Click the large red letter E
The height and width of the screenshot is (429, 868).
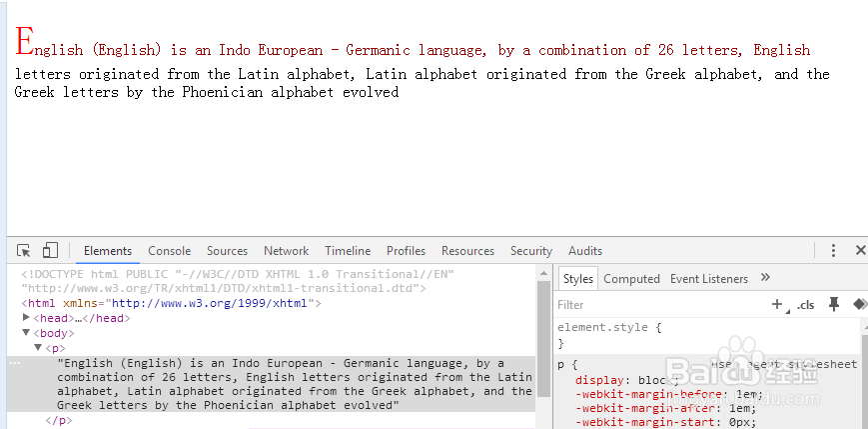pos(25,42)
